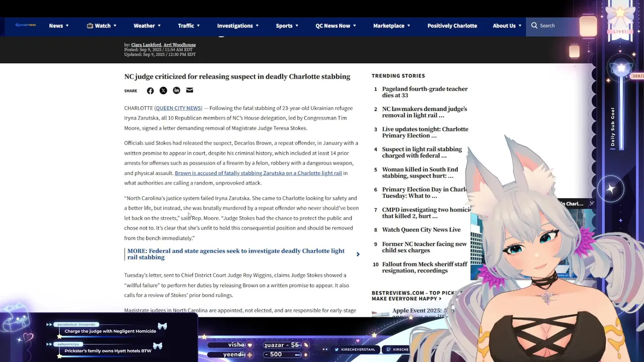Image resolution: width=644 pixels, height=362 pixels.
Task: Click the TRENDING STORIES heading
Action: coord(398,76)
